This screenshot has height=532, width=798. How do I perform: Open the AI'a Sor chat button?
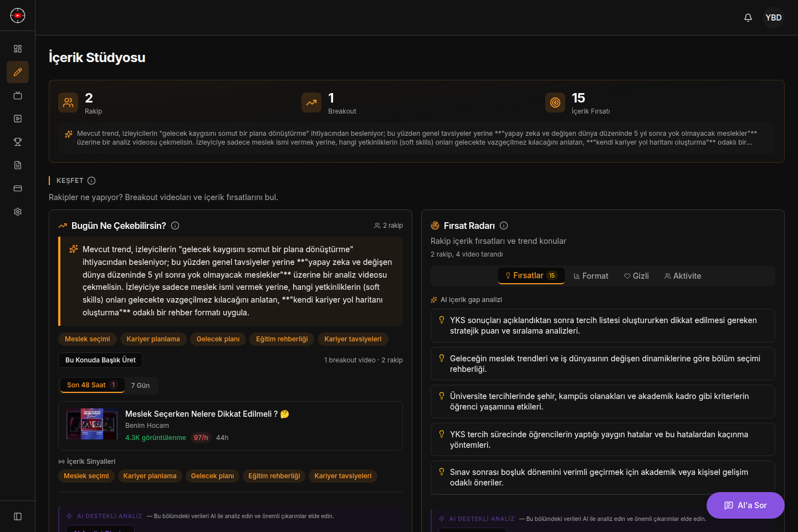tap(745, 505)
